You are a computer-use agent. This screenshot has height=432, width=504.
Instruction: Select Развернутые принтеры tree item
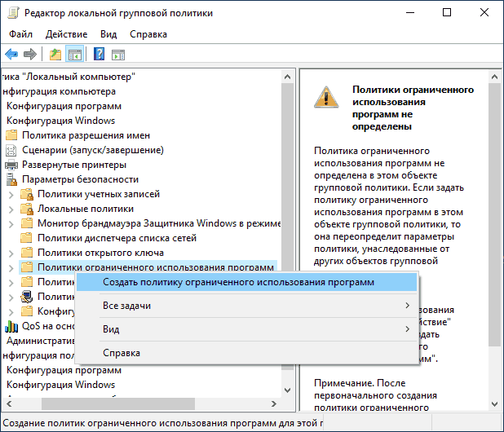tap(74, 165)
